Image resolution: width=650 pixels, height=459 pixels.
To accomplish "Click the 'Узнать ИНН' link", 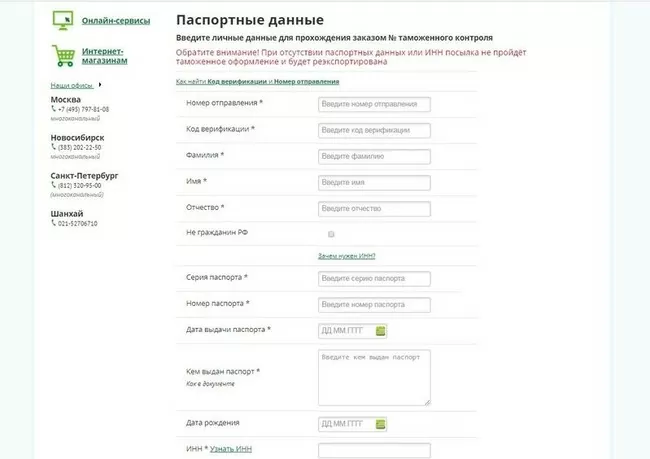I will point(231,449).
